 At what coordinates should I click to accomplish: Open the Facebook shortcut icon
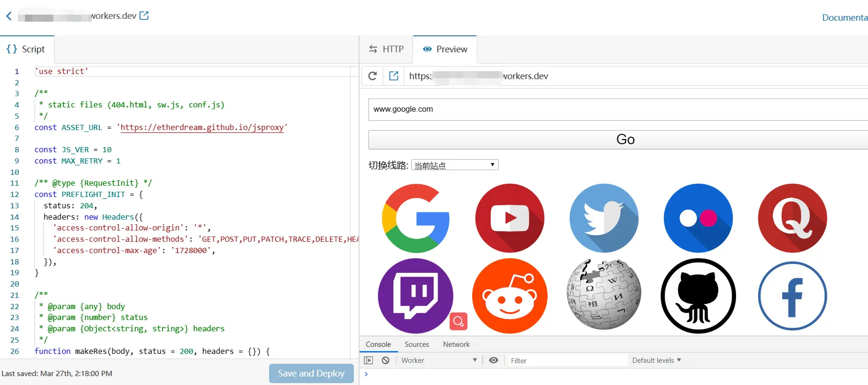point(793,296)
